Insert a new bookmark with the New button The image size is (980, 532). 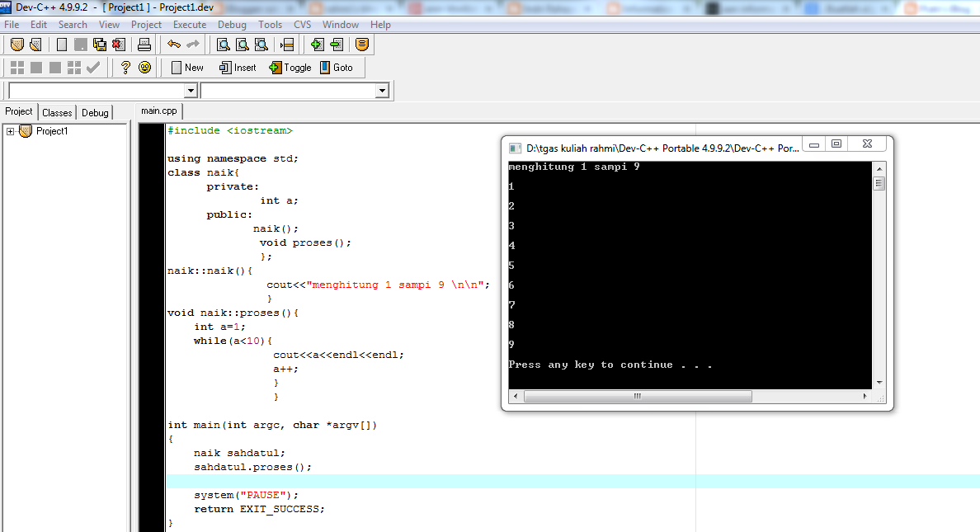pos(186,67)
